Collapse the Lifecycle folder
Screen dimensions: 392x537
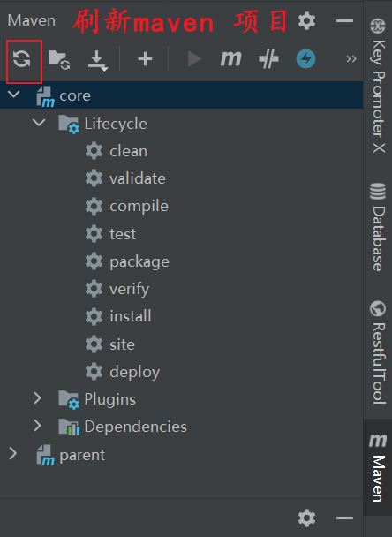click(39, 122)
